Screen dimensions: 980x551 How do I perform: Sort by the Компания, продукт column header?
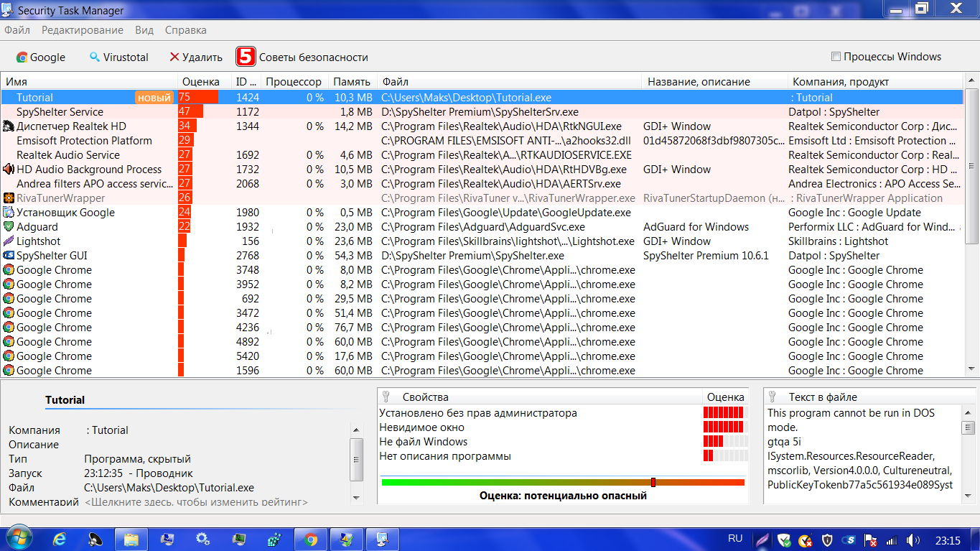point(876,82)
